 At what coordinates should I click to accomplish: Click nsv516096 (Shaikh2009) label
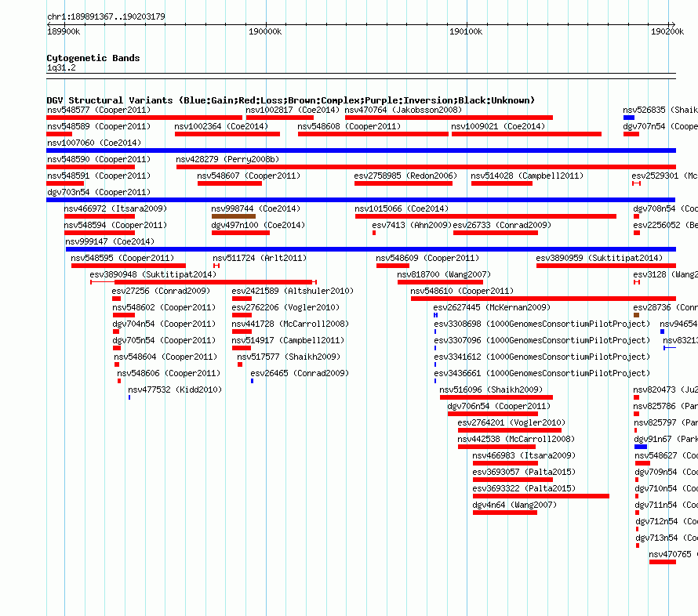491,390
